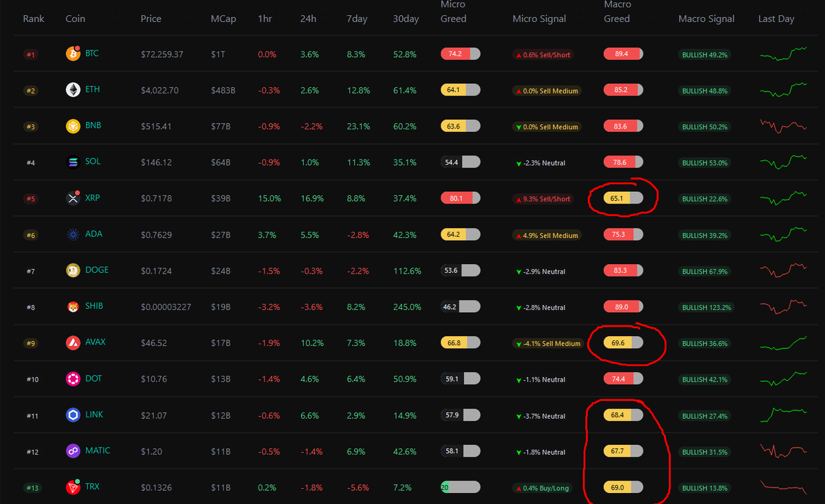This screenshot has width=825, height=504.
Task: Click the ETH market cap $483B
Action: tap(223, 90)
